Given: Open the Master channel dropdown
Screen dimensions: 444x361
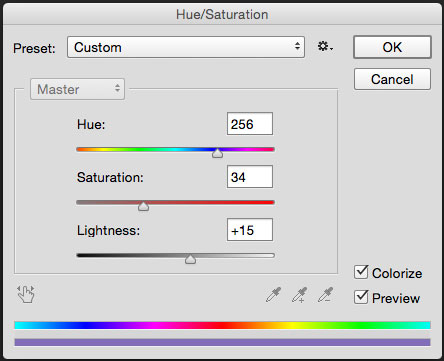Looking at the screenshot, I should coord(77,89).
